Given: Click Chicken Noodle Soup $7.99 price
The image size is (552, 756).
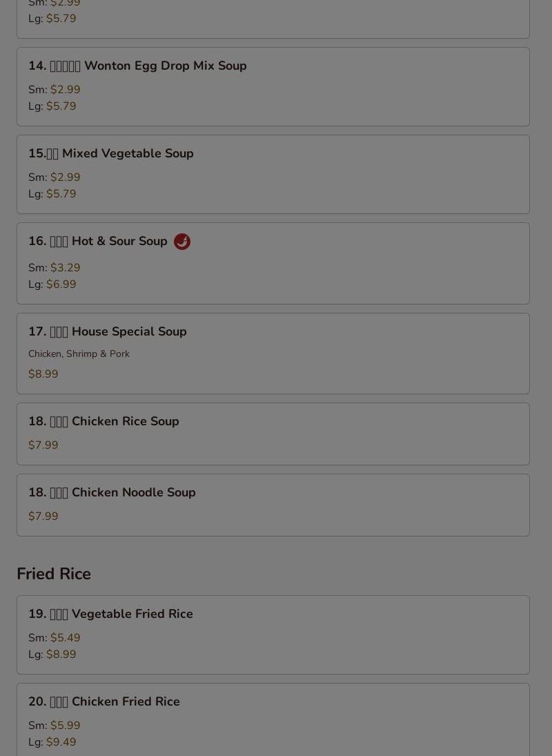Looking at the screenshot, I should coord(43,516).
